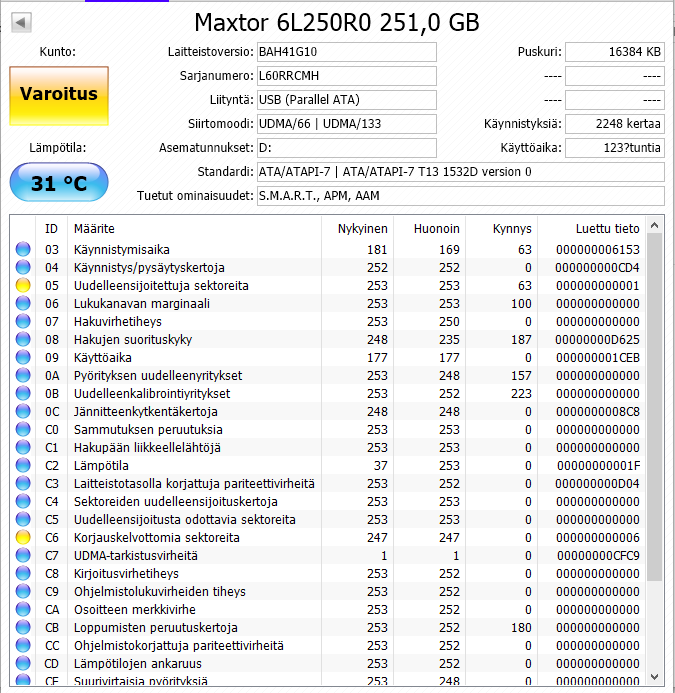Click the Laitteistoversio field showing BAH41G10
Image resolution: width=675 pixels, height=693 pixels.
coord(347,52)
